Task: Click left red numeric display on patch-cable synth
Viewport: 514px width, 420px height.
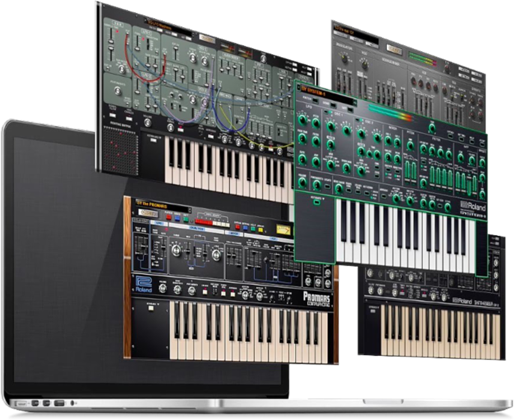Action: click(228, 49)
